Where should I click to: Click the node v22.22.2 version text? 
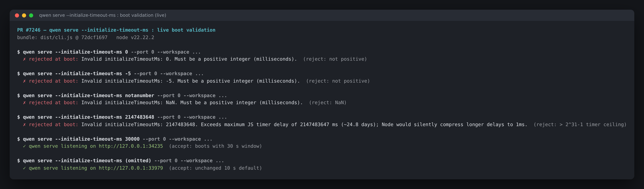point(135,37)
